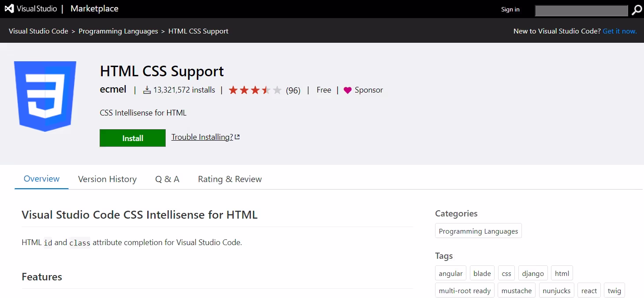Click the Sponsor heart icon
The image size is (644, 298).
pos(347,90)
